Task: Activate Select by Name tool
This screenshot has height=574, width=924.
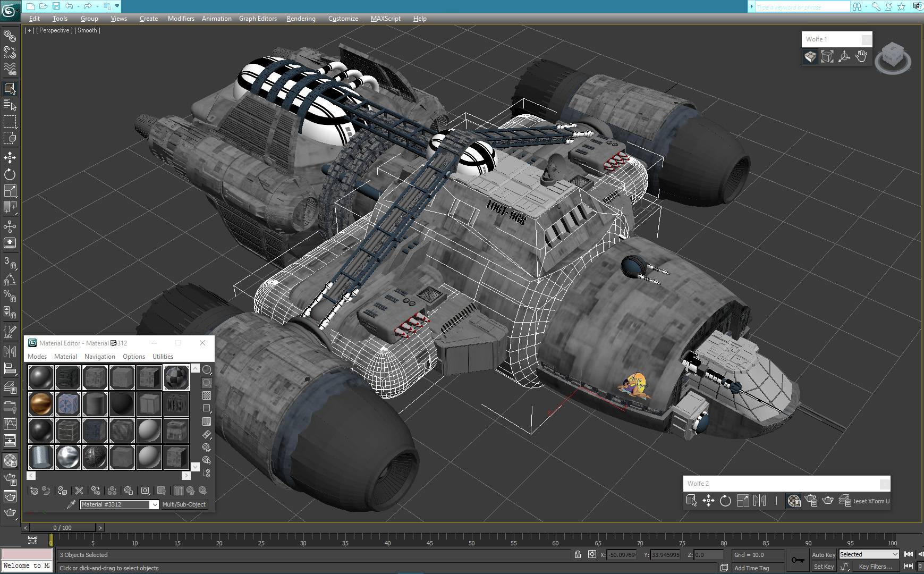Action: (10, 105)
